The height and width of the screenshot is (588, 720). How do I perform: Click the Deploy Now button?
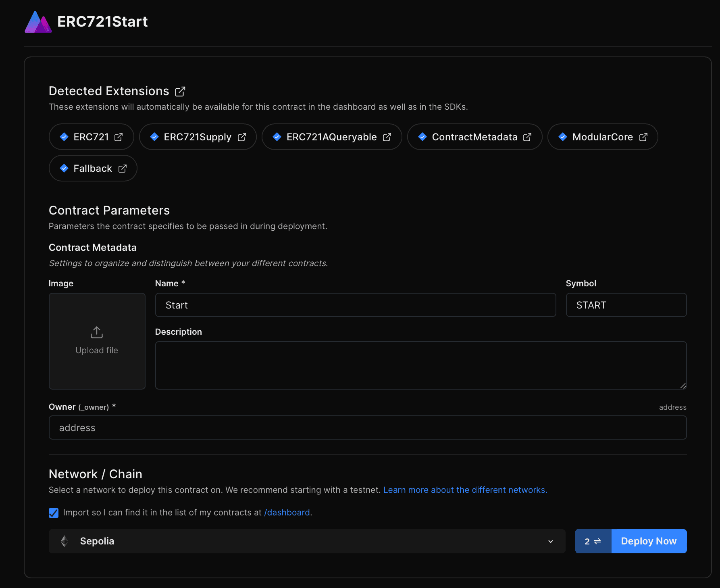(649, 541)
